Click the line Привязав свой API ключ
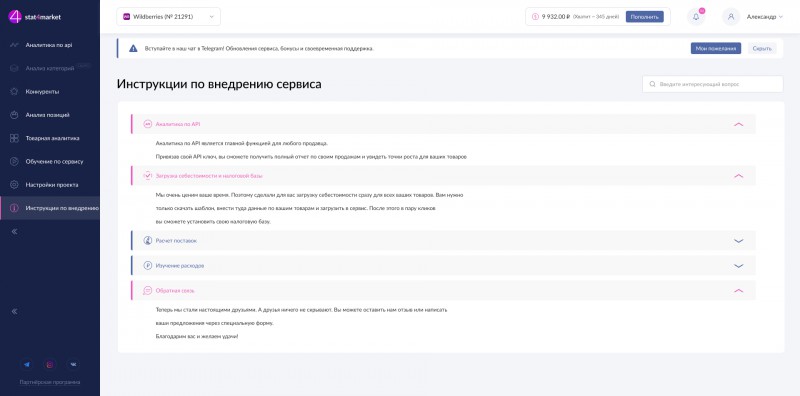This screenshot has height=396, width=800. point(311,157)
